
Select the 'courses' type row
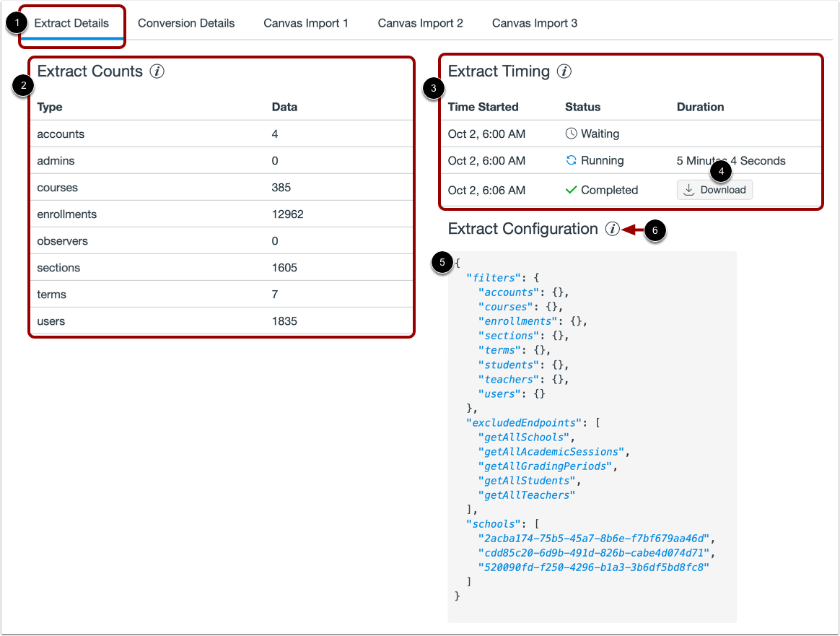point(222,188)
